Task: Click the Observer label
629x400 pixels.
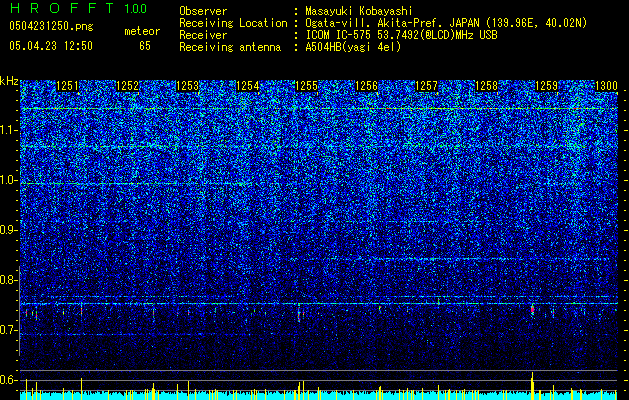Action: (203, 11)
